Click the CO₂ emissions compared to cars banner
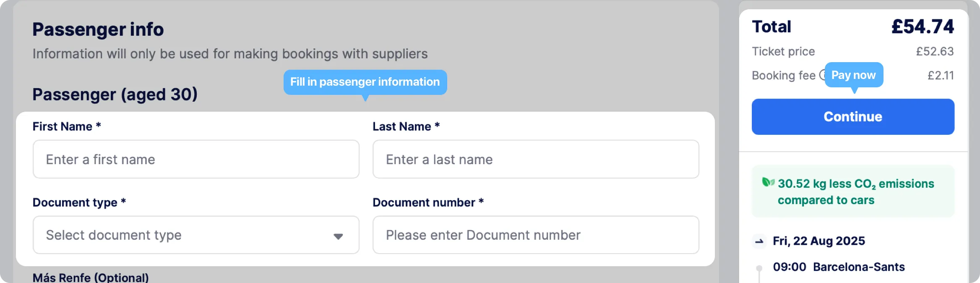 pyautogui.click(x=853, y=191)
